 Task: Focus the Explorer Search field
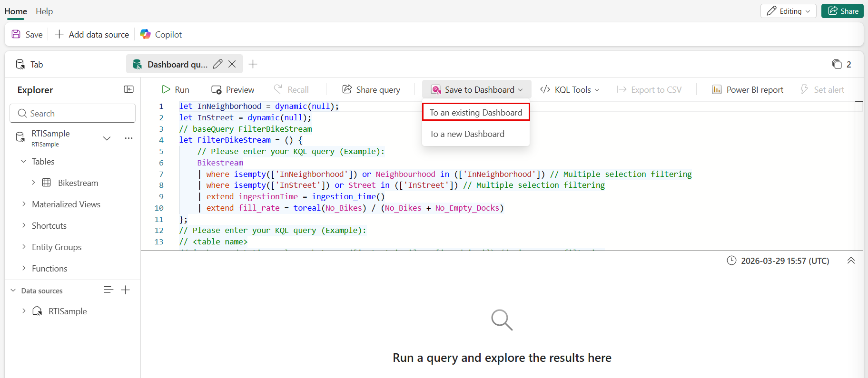pos(73,113)
